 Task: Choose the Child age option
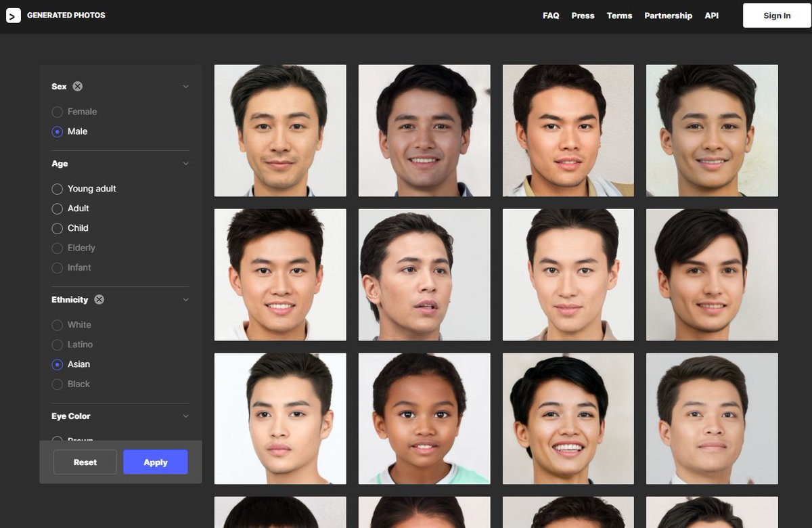click(58, 228)
